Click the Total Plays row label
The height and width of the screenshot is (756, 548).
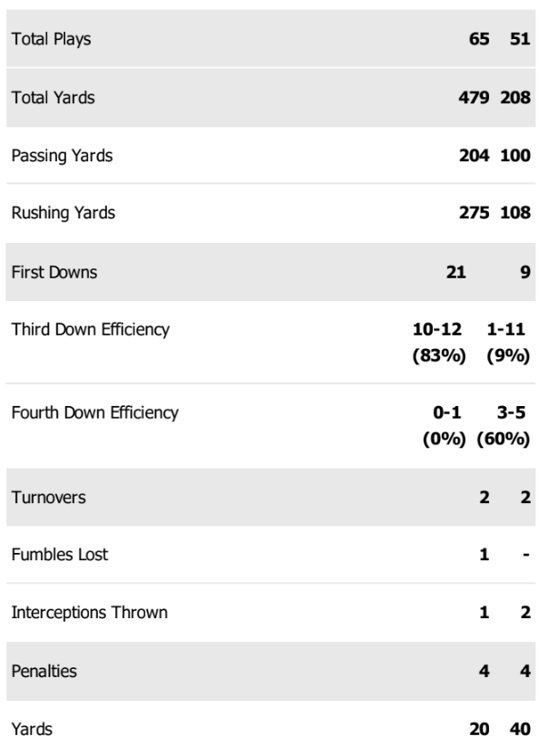click(x=51, y=40)
